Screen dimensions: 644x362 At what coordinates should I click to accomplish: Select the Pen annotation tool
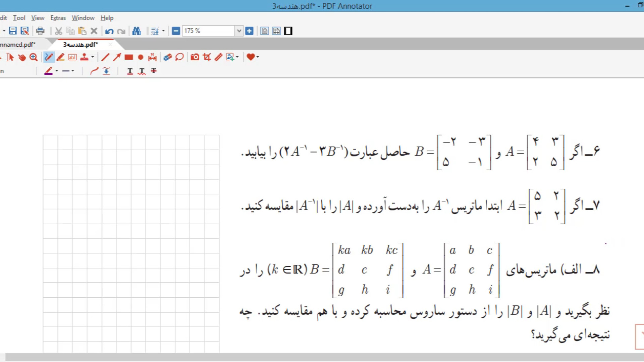(x=49, y=57)
